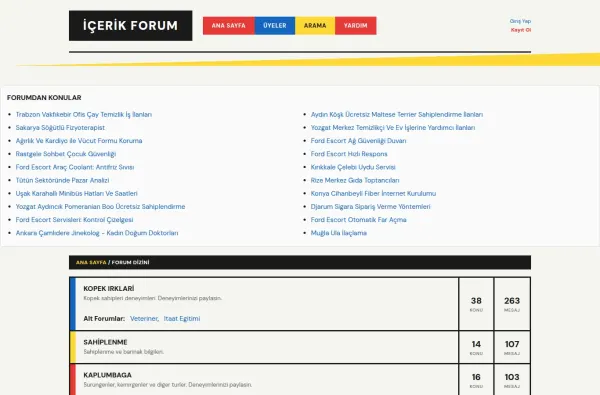Open Rastgele Sohbet Çocuk Güvenliği topic
The width and height of the screenshot is (600, 395).
pyautogui.click(x=66, y=154)
